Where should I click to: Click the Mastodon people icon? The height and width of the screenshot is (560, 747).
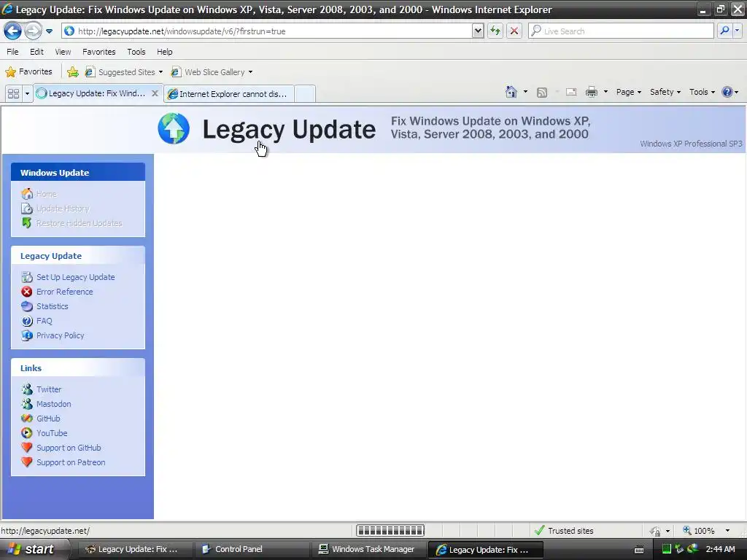point(27,404)
